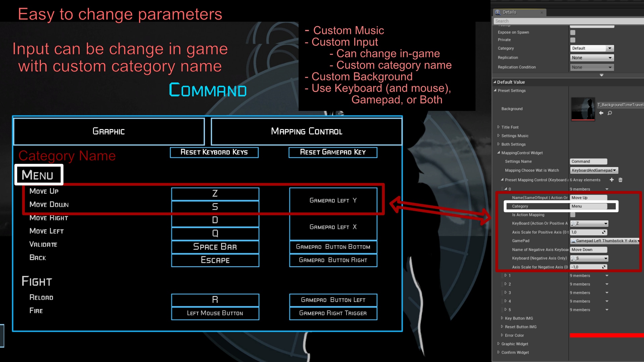The width and height of the screenshot is (644, 362).
Task: Click the gamepad icon beside Left Thumbstick Y-Axis
Action: (574, 241)
